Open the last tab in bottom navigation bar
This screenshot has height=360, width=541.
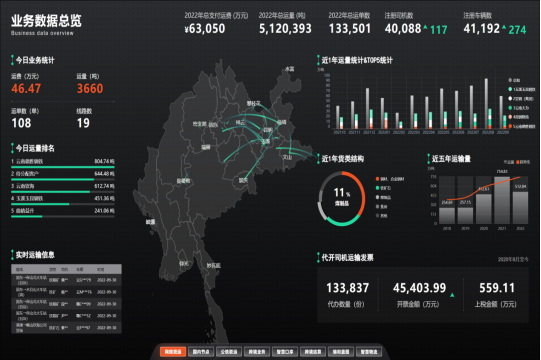click(369, 352)
